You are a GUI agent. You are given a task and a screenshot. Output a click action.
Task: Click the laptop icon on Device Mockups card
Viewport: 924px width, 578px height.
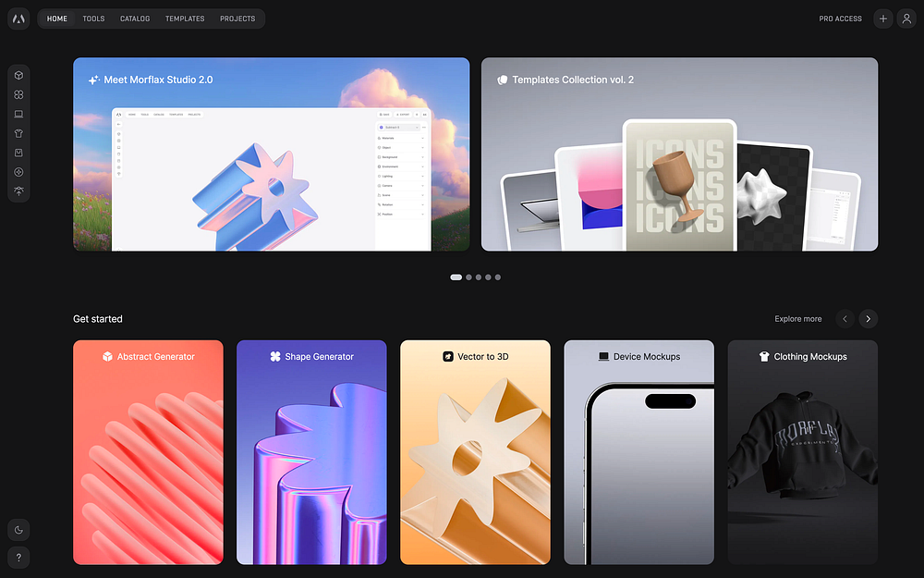pos(603,356)
